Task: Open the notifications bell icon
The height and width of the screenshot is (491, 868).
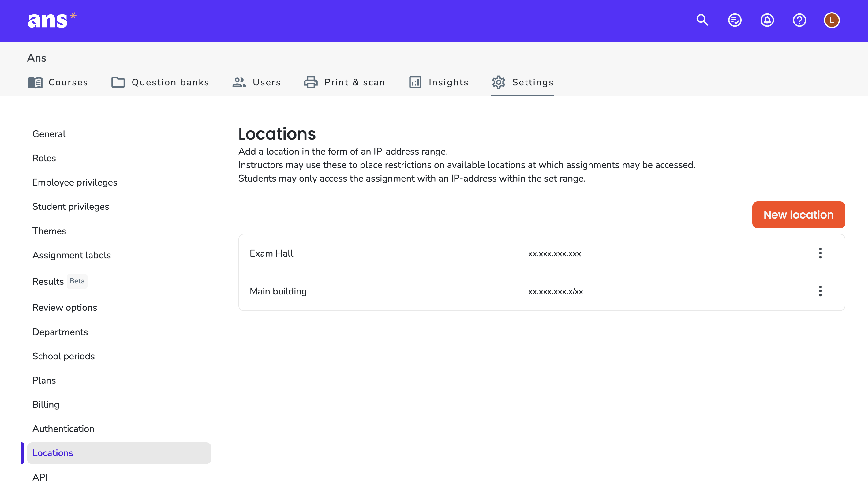Action: click(767, 20)
